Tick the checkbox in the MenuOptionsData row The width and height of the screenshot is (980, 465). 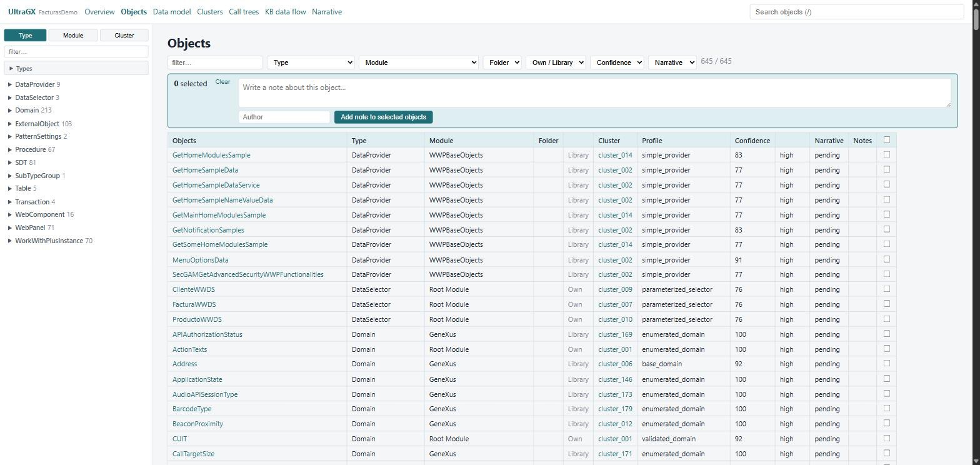click(x=886, y=259)
